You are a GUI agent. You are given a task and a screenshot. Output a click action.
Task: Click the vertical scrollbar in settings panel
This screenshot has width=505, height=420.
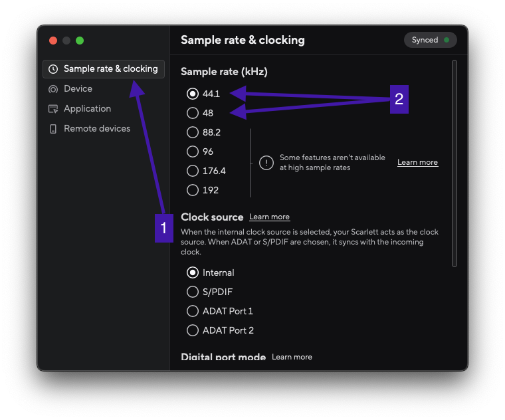pyautogui.click(x=454, y=163)
